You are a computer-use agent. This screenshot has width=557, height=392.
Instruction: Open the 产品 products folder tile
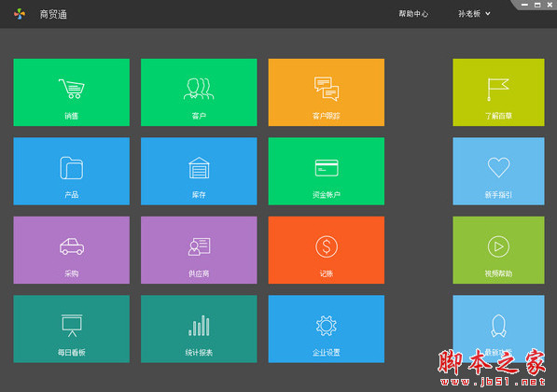(x=72, y=172)
